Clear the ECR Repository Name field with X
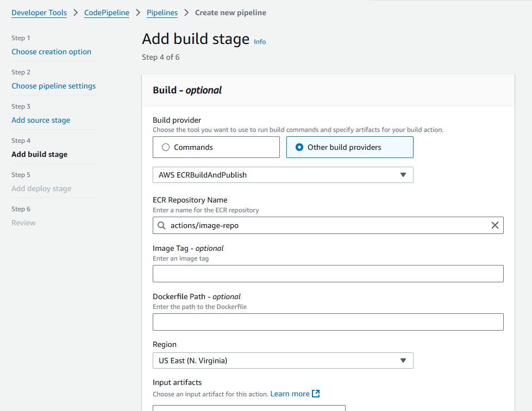Viewport: 532px width, 411px height. (495, 225)
